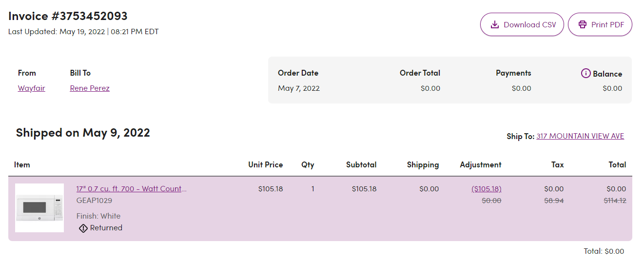Print the invoice as PDF
Screen dimensions: 644x264
(x=600, y=24)
